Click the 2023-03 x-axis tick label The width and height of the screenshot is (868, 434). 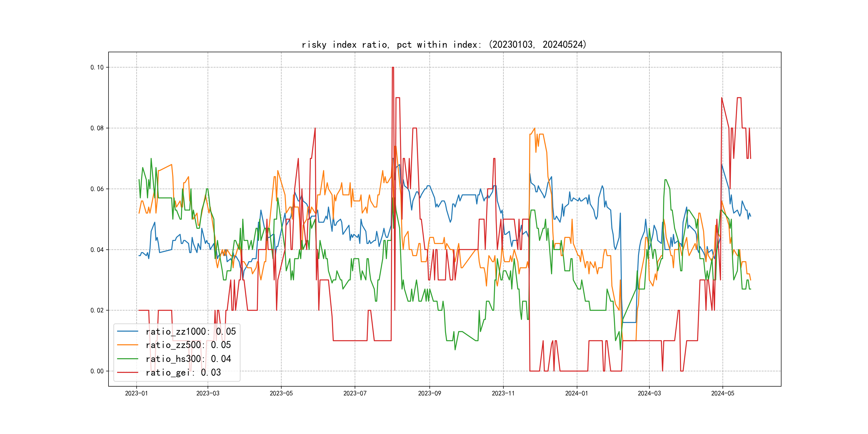tap(208, 393)
